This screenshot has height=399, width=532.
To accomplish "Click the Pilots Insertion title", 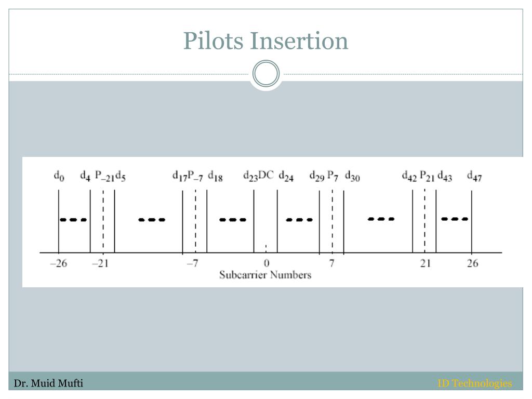I will pos(265,41).
